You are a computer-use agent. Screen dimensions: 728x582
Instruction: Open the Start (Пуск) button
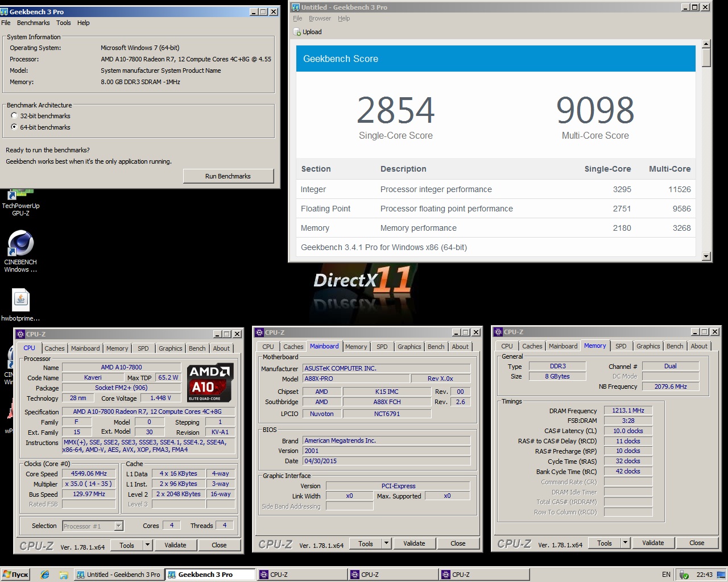pos(16,575)
